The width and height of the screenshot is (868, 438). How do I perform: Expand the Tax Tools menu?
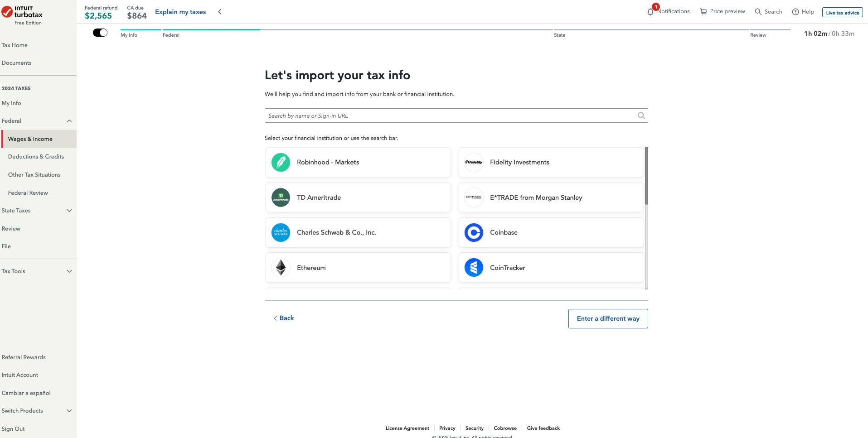point(69,271)
